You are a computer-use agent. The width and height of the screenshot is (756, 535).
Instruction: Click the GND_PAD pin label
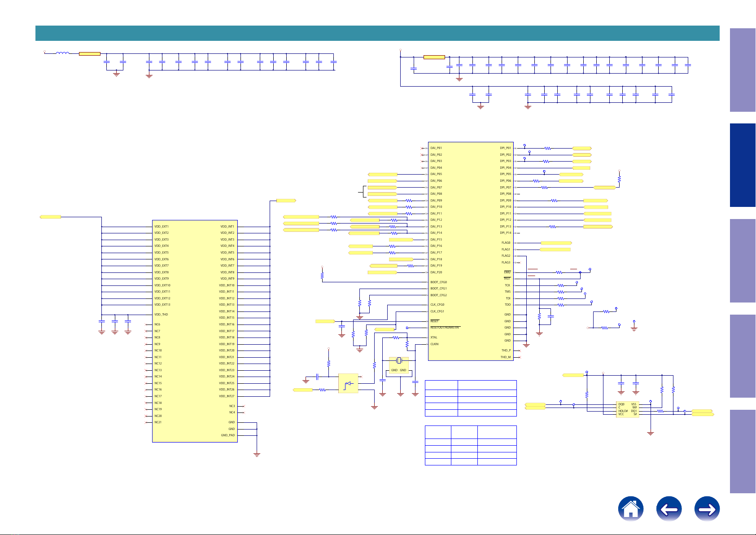pos(228,435)
